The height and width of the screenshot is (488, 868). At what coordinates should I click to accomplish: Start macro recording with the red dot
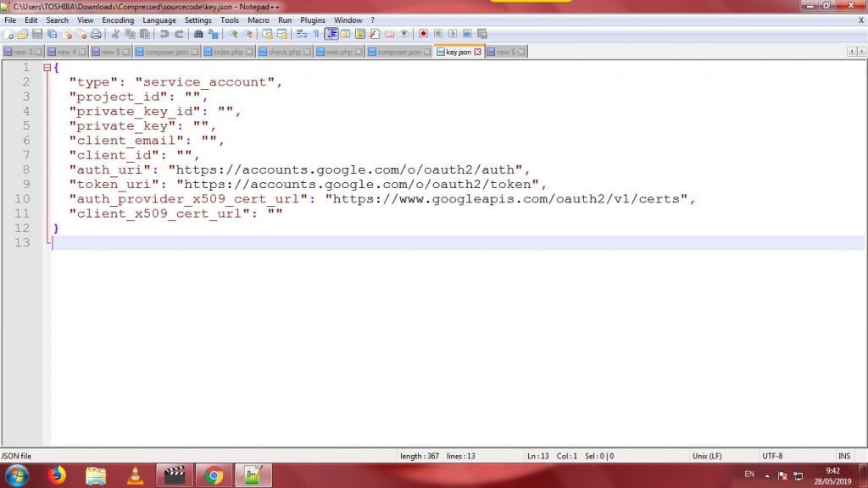(424, 34)
